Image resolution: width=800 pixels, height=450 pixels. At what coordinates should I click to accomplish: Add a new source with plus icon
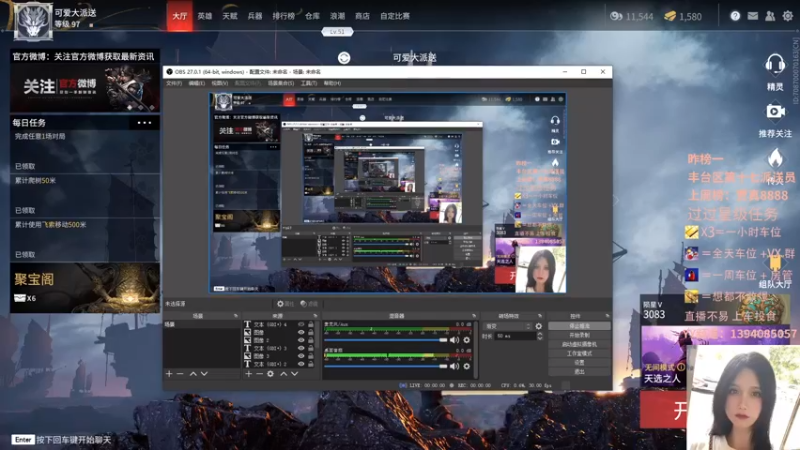coord(248,374)
